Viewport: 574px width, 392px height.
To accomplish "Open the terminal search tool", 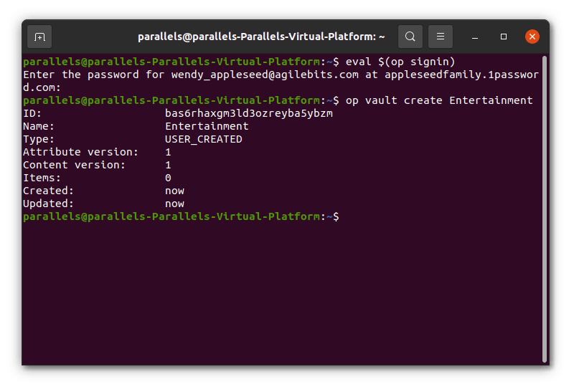I will tap(410, 37).
